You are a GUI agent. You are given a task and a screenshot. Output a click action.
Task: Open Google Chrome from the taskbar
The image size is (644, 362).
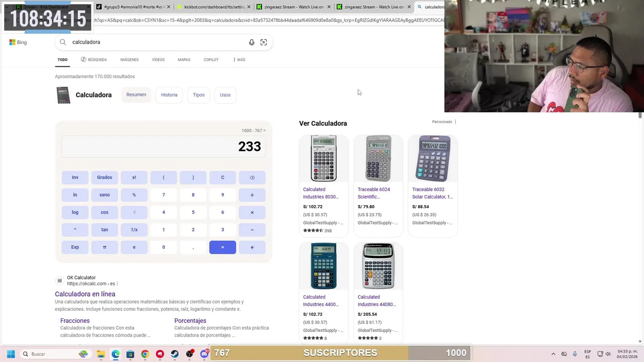coord(145,354)
